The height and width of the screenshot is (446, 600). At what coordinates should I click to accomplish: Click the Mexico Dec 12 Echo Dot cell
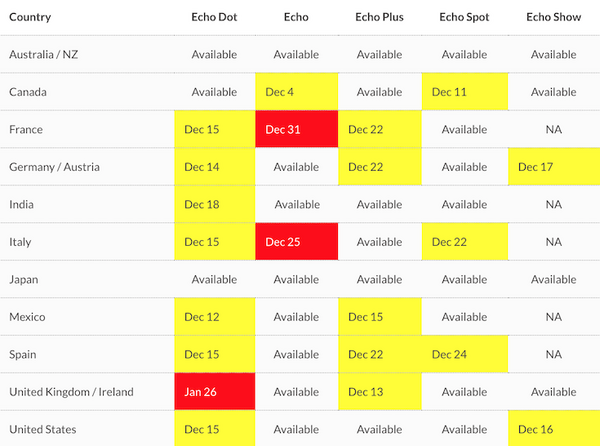tap(214, 317)
